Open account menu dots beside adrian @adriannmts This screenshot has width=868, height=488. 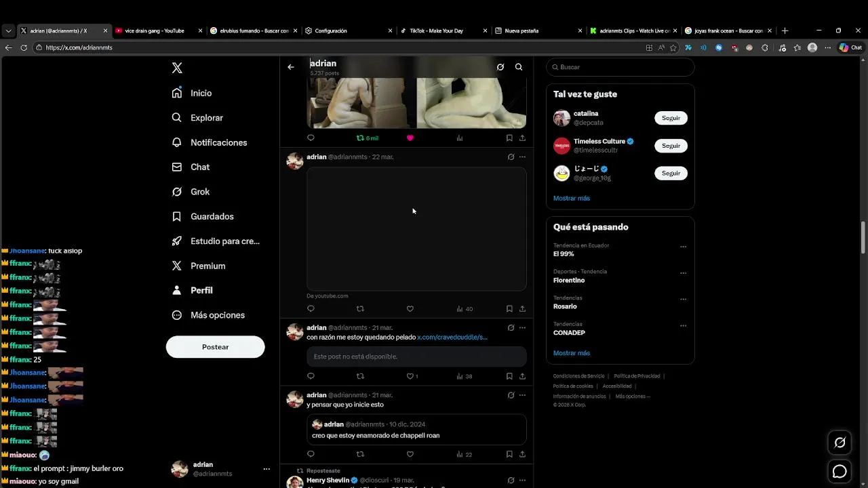point(267,469)
